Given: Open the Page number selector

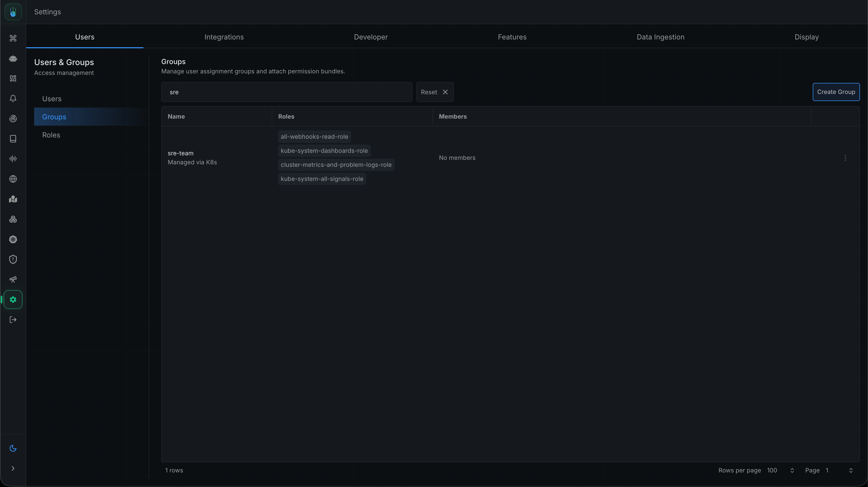Looking at the screenshot, I should click(x=839, y=470).
